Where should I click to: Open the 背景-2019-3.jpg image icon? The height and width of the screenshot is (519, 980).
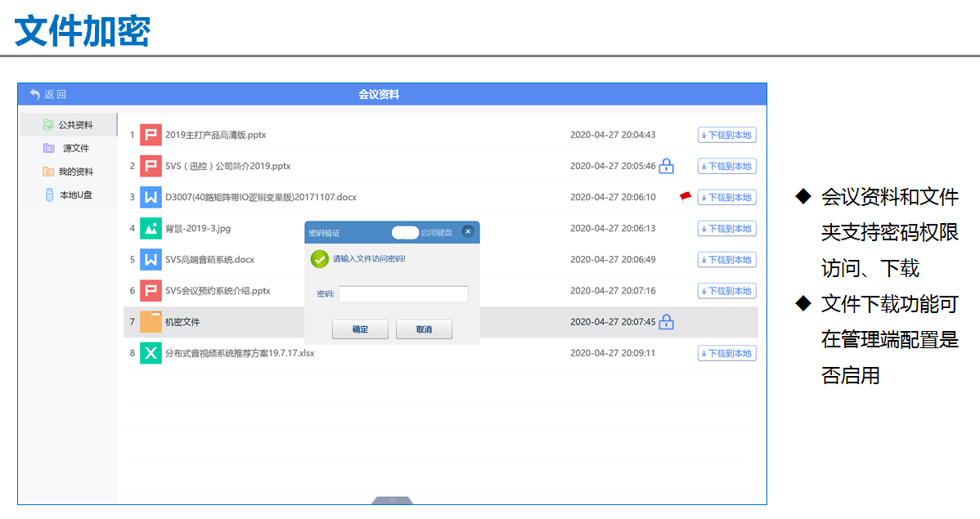click(x=151, y=228)
